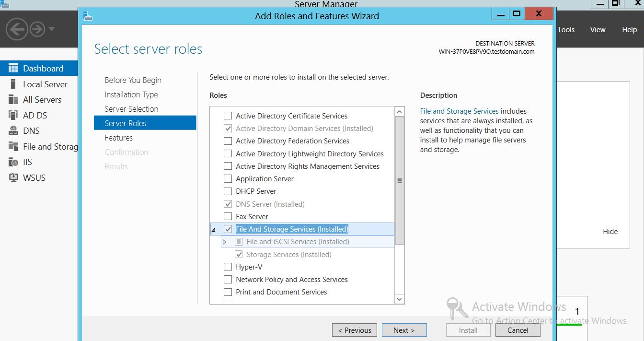Select the IIS globe icon
This screenshot has height=341, width=644.
[13, 162]
